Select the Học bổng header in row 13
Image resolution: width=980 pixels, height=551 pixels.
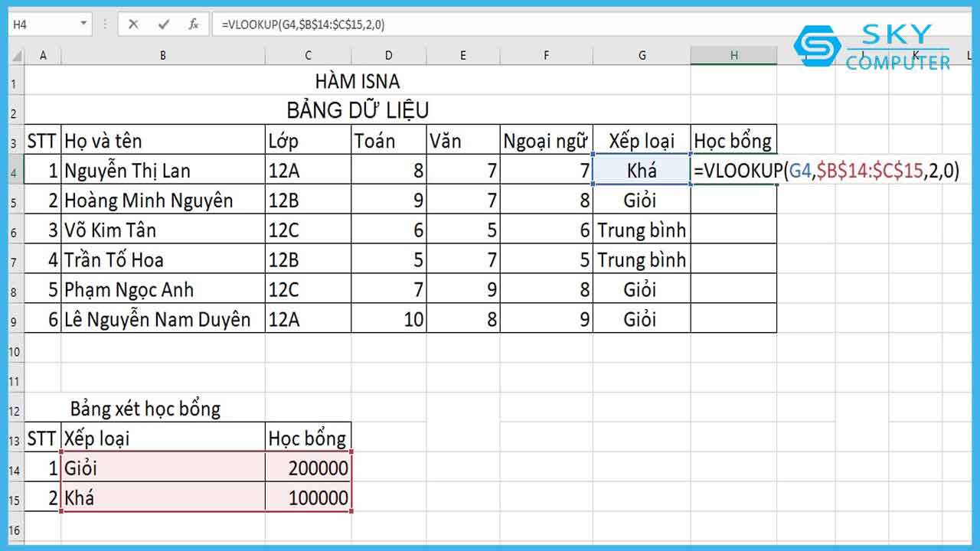(308, 439)
